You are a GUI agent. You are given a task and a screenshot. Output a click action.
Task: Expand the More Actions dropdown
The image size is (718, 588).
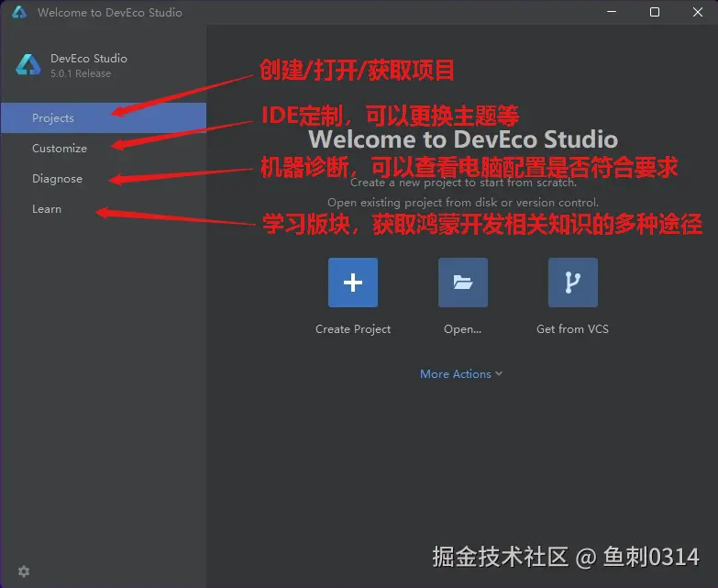(x=461, y=373)
